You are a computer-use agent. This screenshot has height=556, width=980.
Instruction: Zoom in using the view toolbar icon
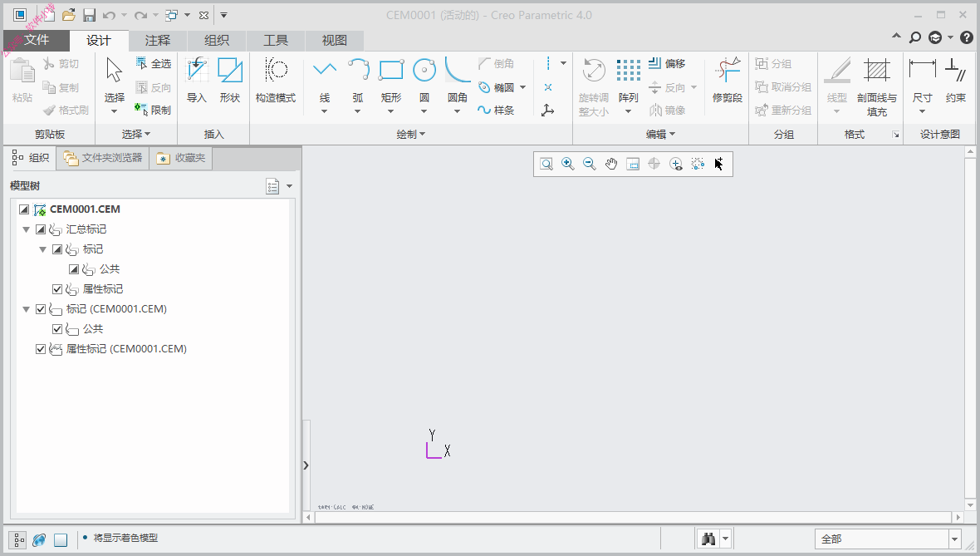[x=567, y=164]
